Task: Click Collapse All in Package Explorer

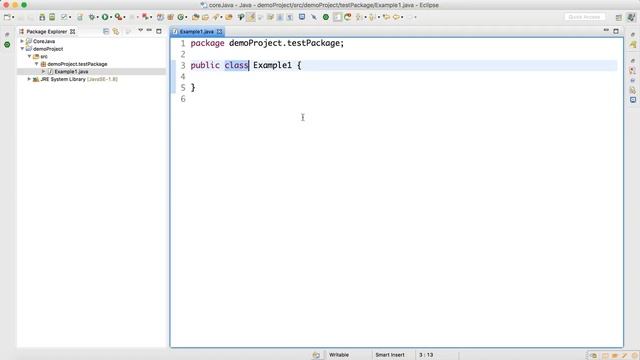Action: 106,31
